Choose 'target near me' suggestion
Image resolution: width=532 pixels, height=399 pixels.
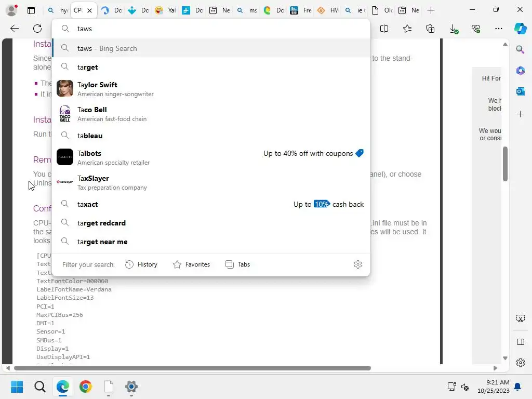(211, 241)
